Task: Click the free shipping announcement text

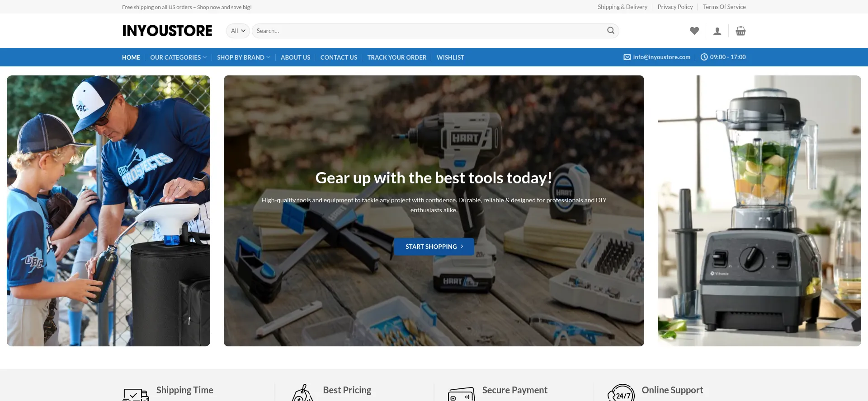Action: pyautogui.click(x=187, y=7)
